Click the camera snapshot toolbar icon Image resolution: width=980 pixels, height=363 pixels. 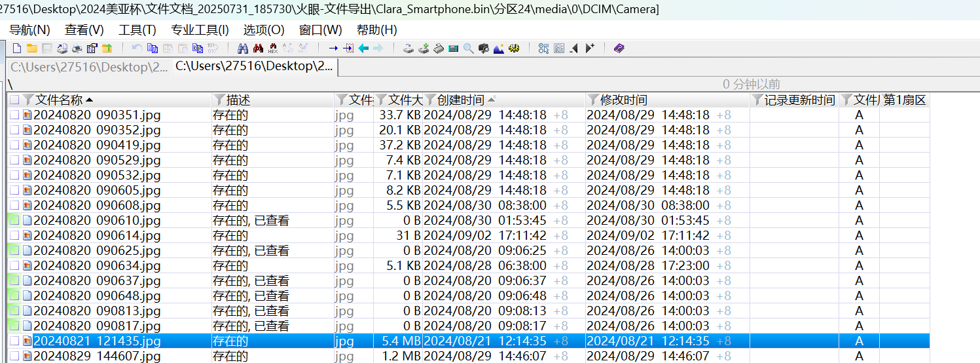click(483, 48)
